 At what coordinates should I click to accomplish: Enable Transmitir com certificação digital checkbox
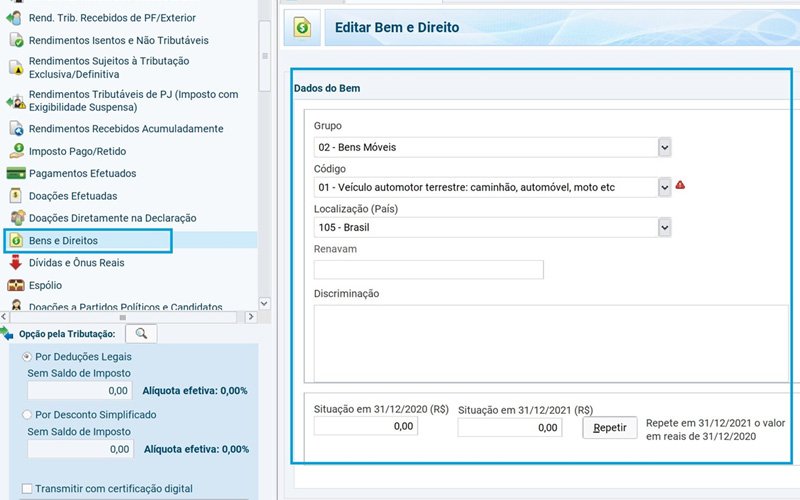27,489
